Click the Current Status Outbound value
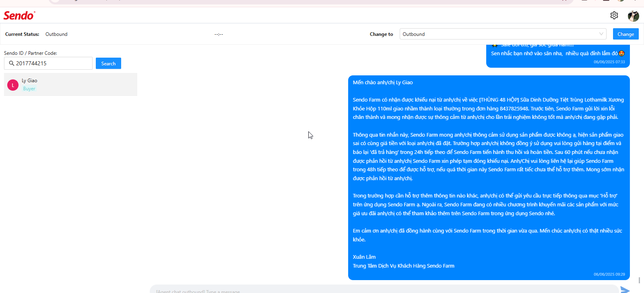The image size is (644, 293). coord(56,34)
